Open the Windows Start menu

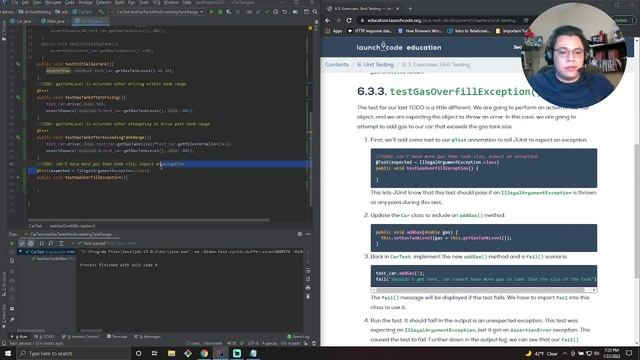pos(8,353)
